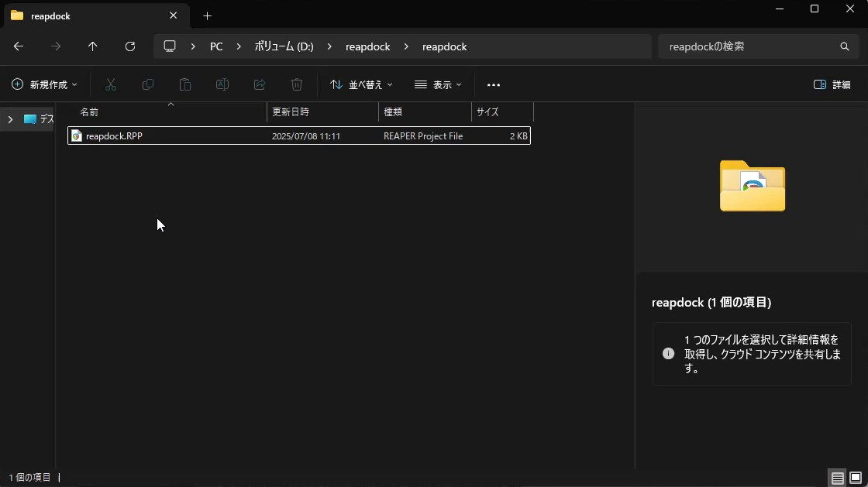The height and width of the screenshot is (487, 868).
Task: Click the folder icon in reapdock tab
Action: 17,15
